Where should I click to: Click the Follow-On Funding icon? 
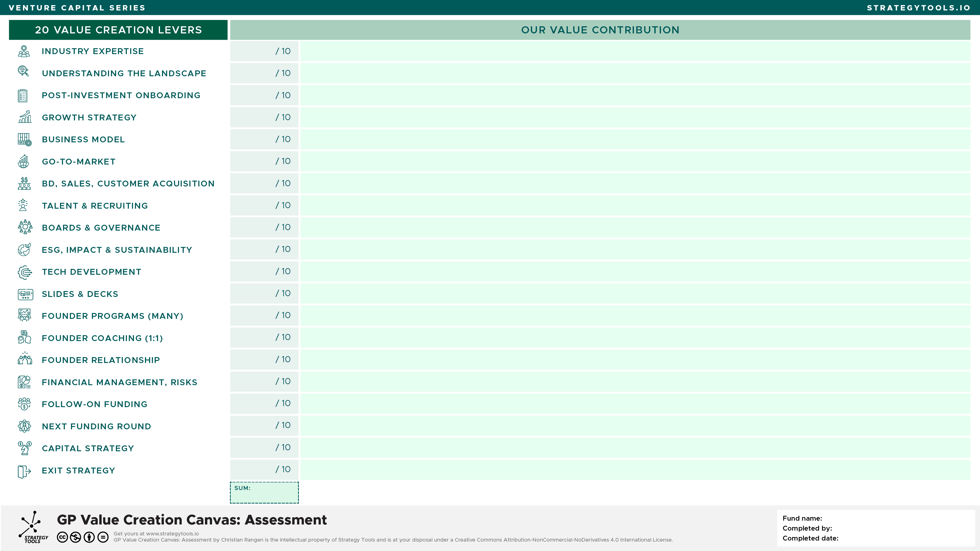click(24, 404)
